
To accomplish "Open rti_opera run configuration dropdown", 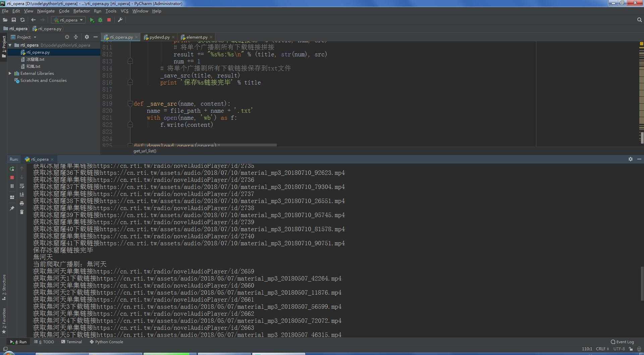I will (x=68, y=20).
